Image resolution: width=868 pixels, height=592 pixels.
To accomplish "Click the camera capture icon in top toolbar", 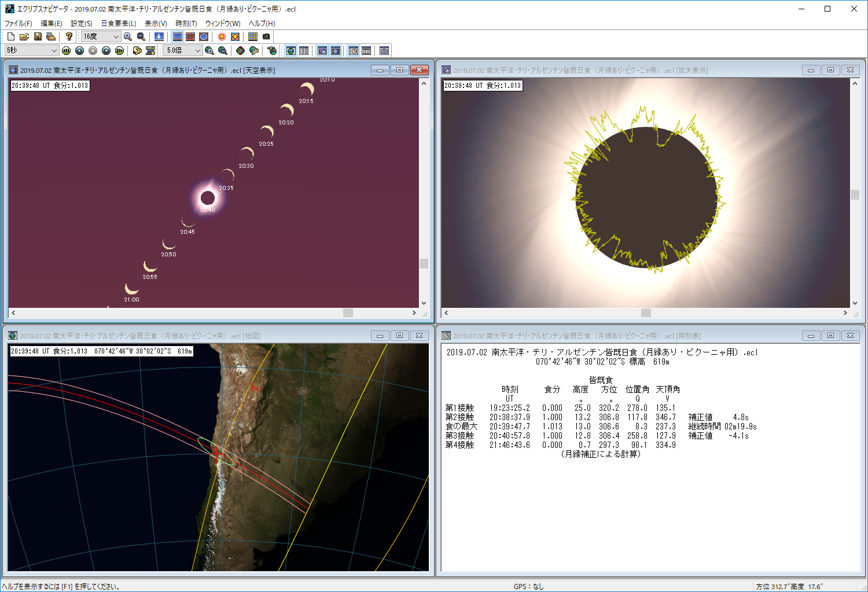I will pyautogui.click(x=266, y=36).
